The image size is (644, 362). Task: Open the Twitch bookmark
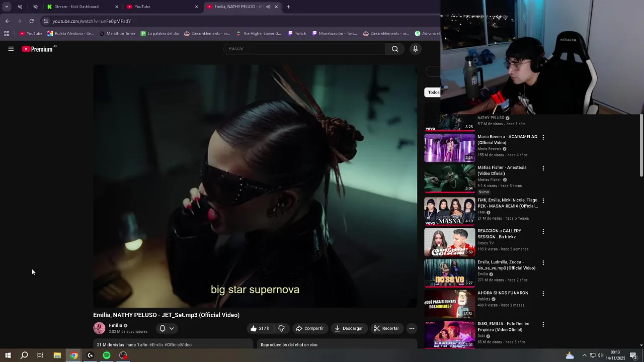tap(297, 34)
